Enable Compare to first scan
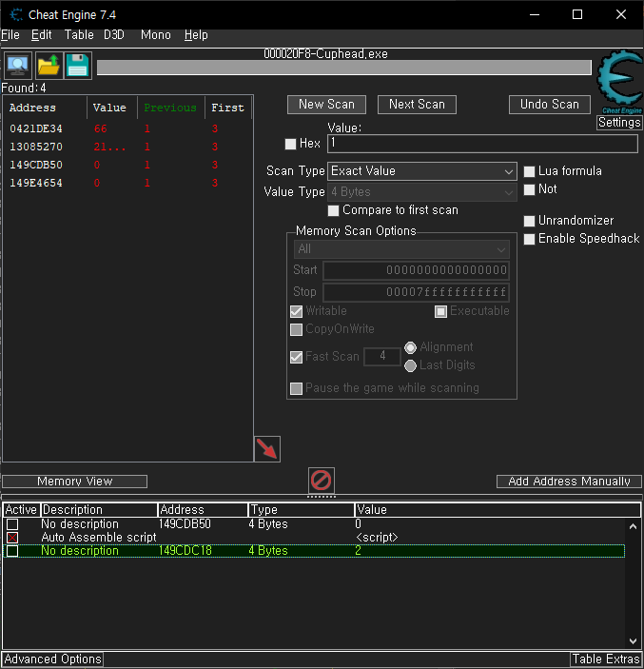644x669 pixels. pos(334,210)
